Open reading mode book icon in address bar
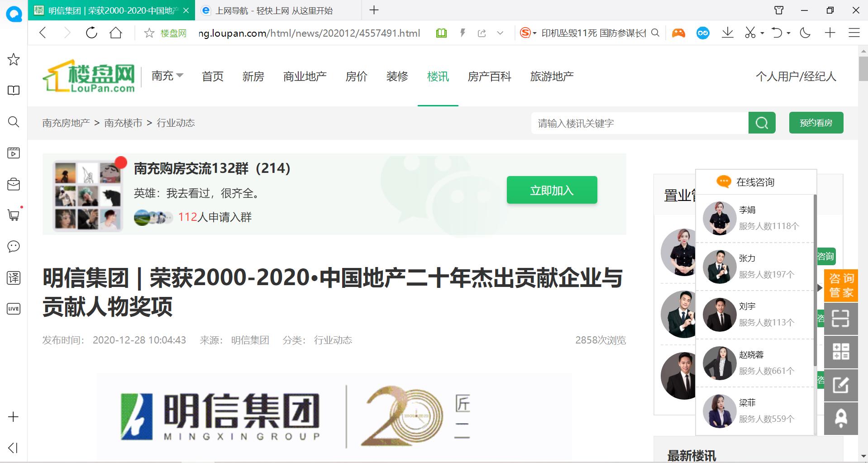868x463 pixels. pyautogui.click(x=441, y=33)
